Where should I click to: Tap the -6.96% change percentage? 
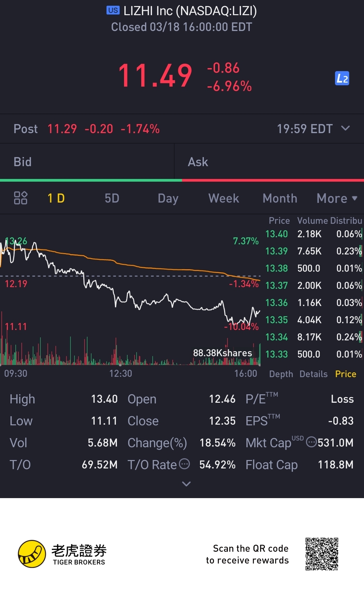pyautogui.click(x=229, y=87)
